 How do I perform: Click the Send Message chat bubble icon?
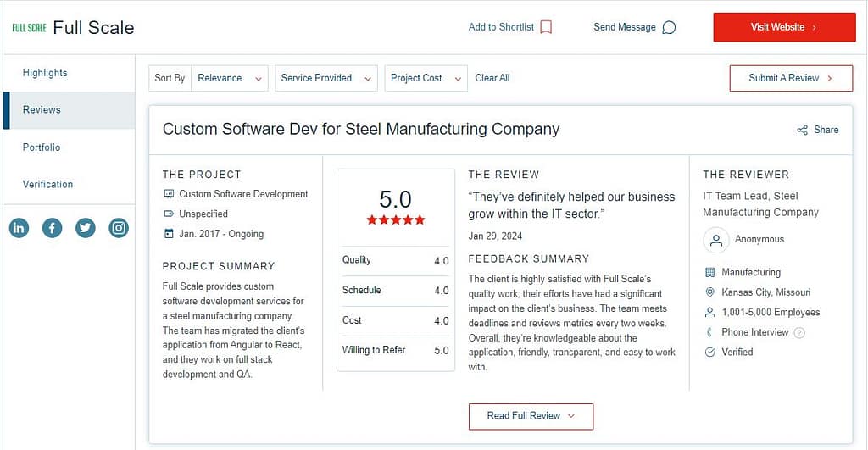[669, 28]
